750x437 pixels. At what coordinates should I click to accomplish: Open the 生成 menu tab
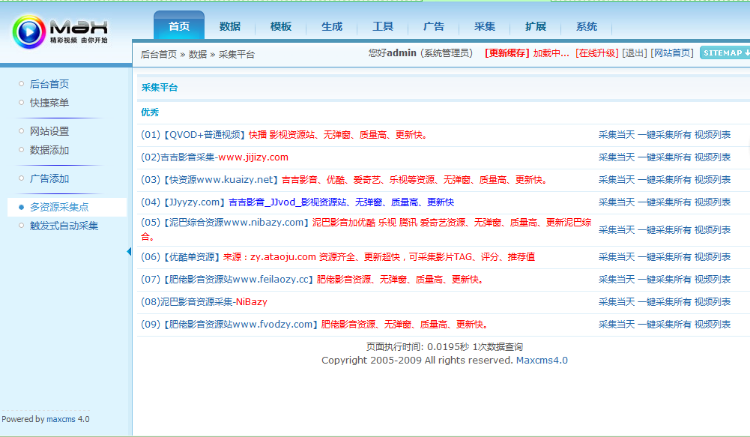click(x=331, y=27)
